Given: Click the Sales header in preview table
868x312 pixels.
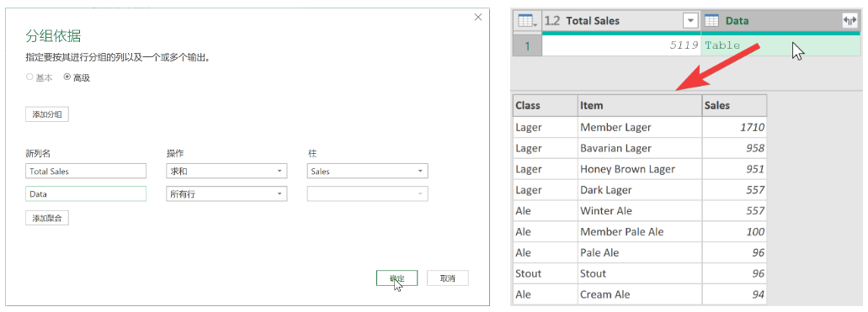Looking at the screenshot, I should [735, 105].
